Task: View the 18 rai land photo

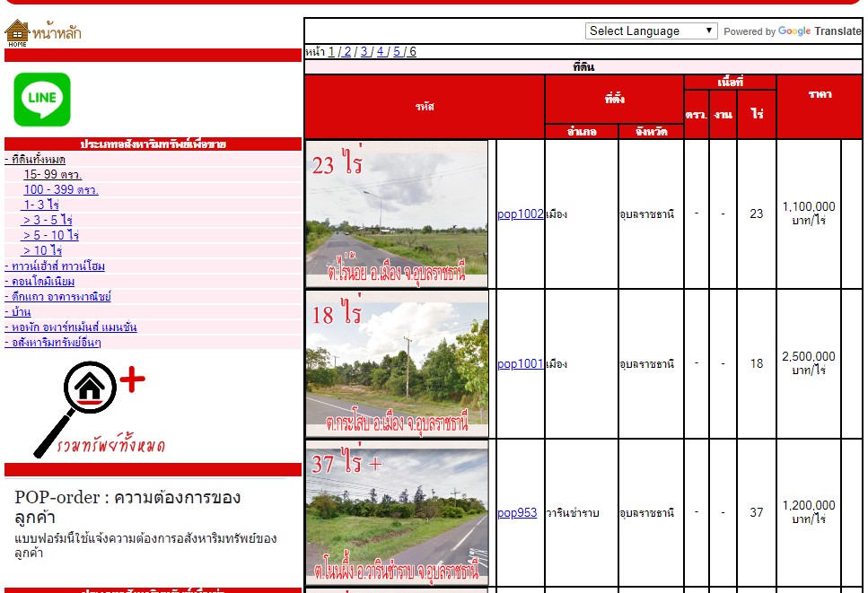Action: click(397, 363)
